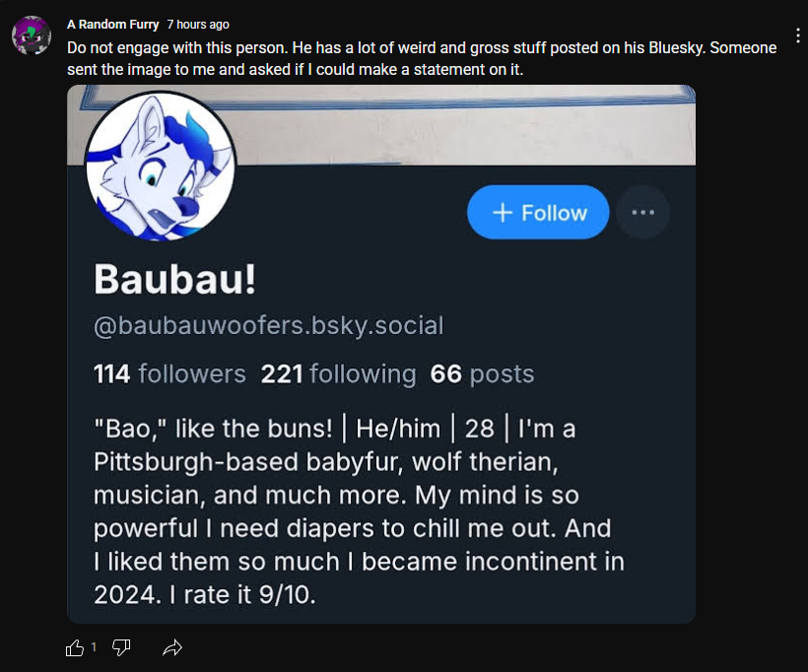Viewport: 808px width, 672px height.
Task: Click the 7 hours ago timestamp
Action: 198,25
